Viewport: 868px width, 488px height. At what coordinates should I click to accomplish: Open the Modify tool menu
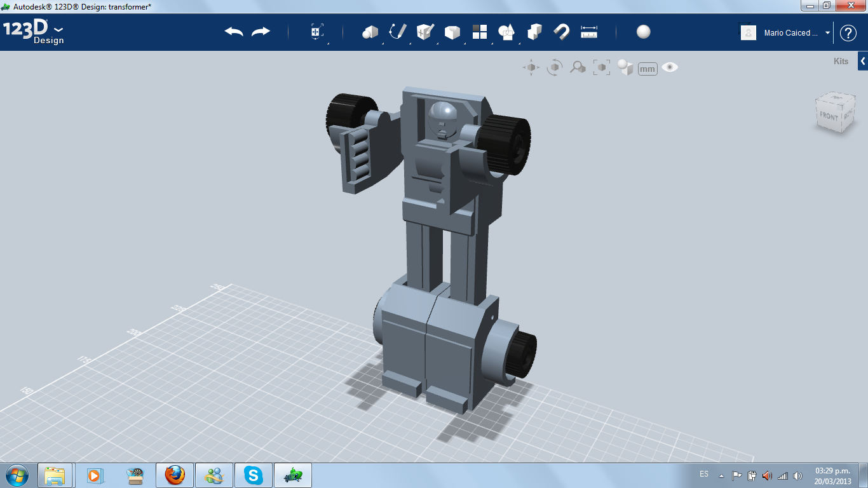[x=452, y=32]
